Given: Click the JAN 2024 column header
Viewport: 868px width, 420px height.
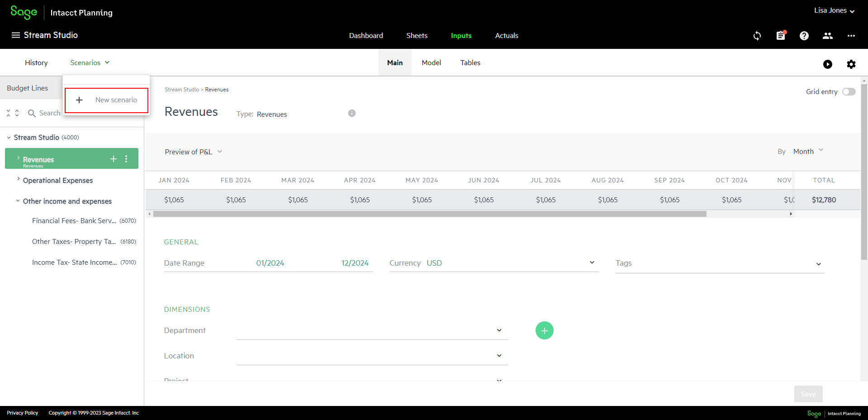Looking at the screenshot, I should click(174, 180).
